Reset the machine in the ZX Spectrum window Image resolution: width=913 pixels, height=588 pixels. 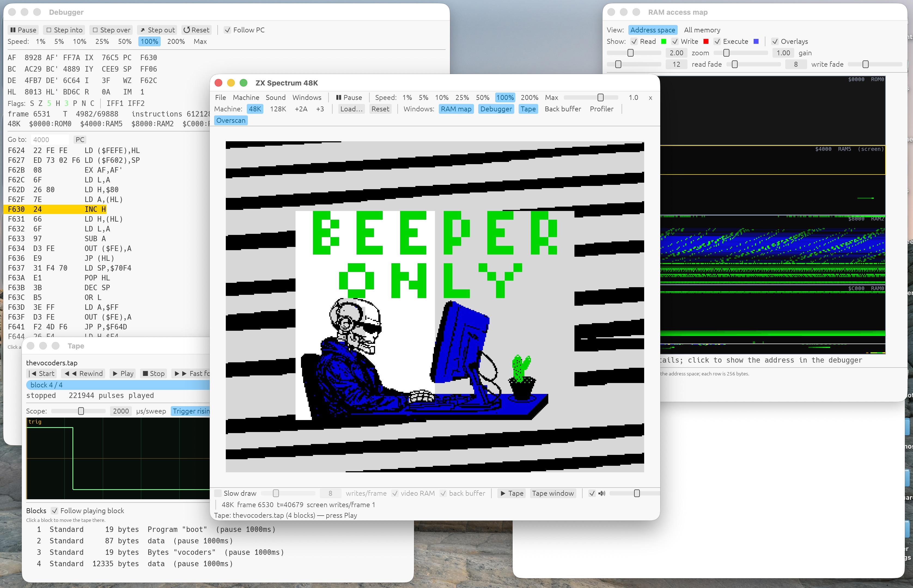pos(380,109)
